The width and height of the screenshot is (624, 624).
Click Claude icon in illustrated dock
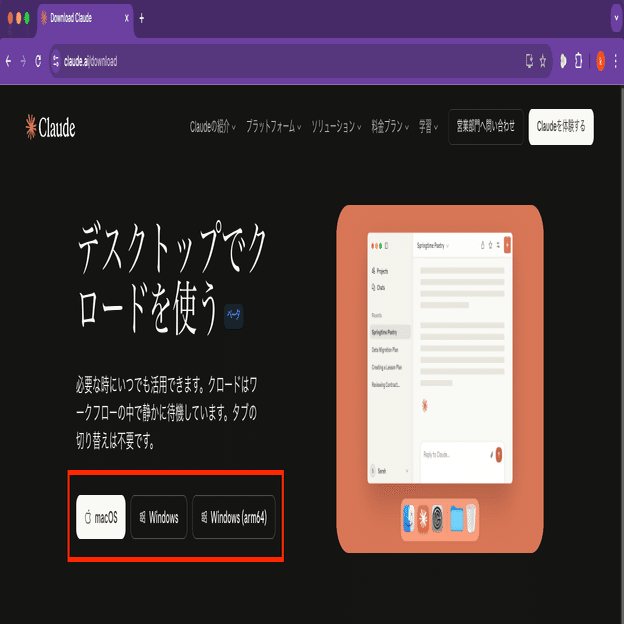(423, 519)
